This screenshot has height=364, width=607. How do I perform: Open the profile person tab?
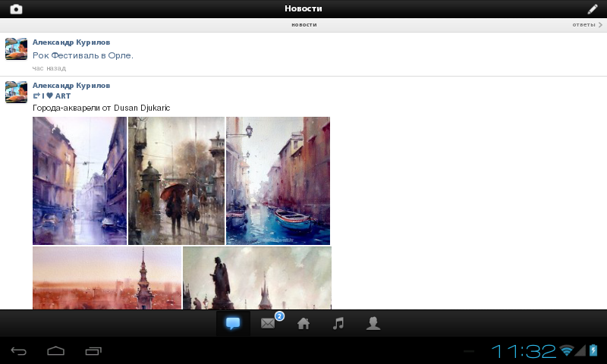(373, 323)
